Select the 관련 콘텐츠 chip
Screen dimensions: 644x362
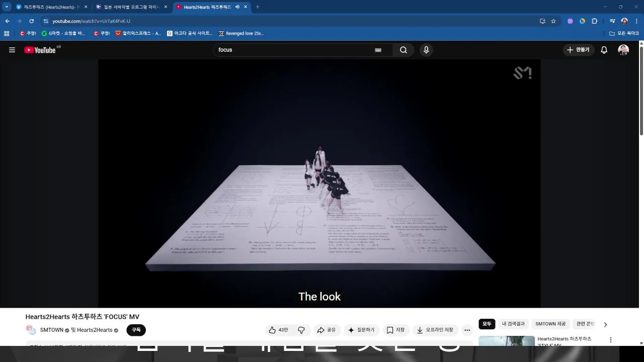point(585,324)
